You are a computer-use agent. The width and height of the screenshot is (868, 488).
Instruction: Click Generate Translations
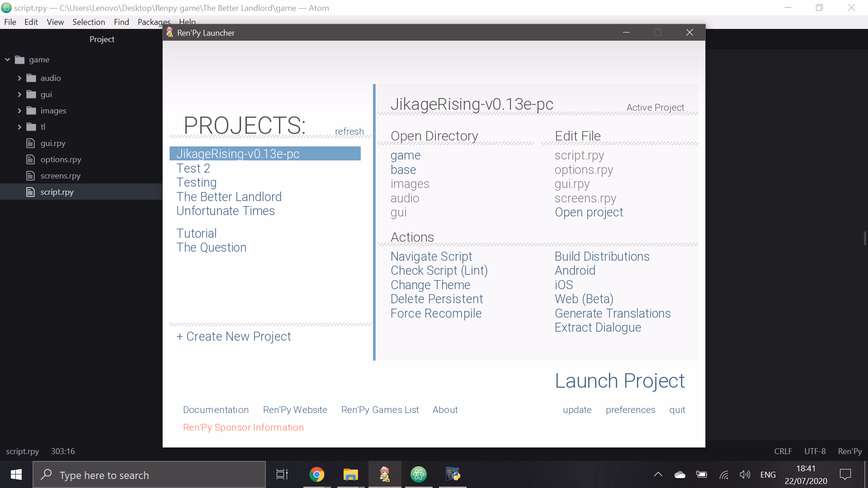click(x=613, y=314)
